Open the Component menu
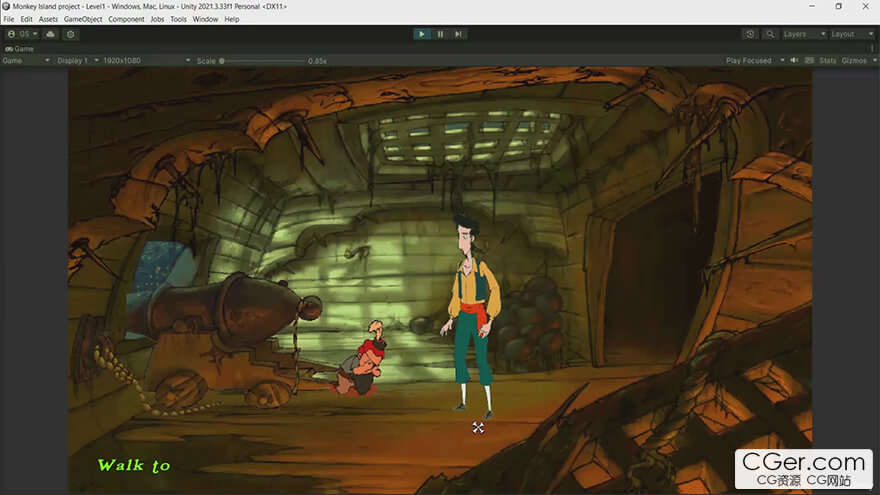880x495 pixels. (126, 19)
